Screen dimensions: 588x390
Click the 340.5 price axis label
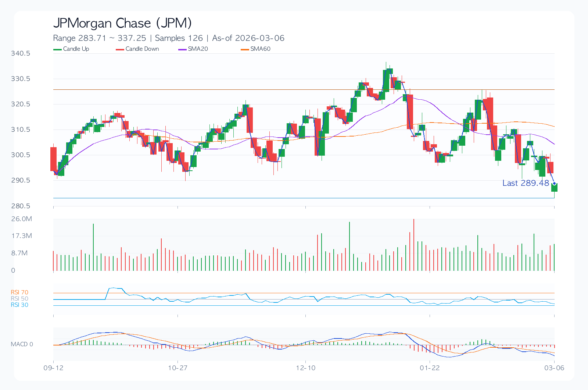coord(21,53)
